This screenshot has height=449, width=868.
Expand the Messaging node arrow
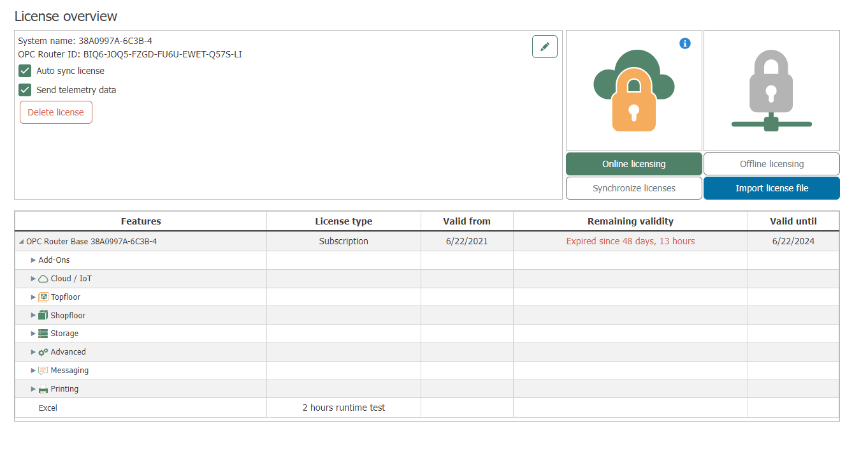(x=34, y=371)
